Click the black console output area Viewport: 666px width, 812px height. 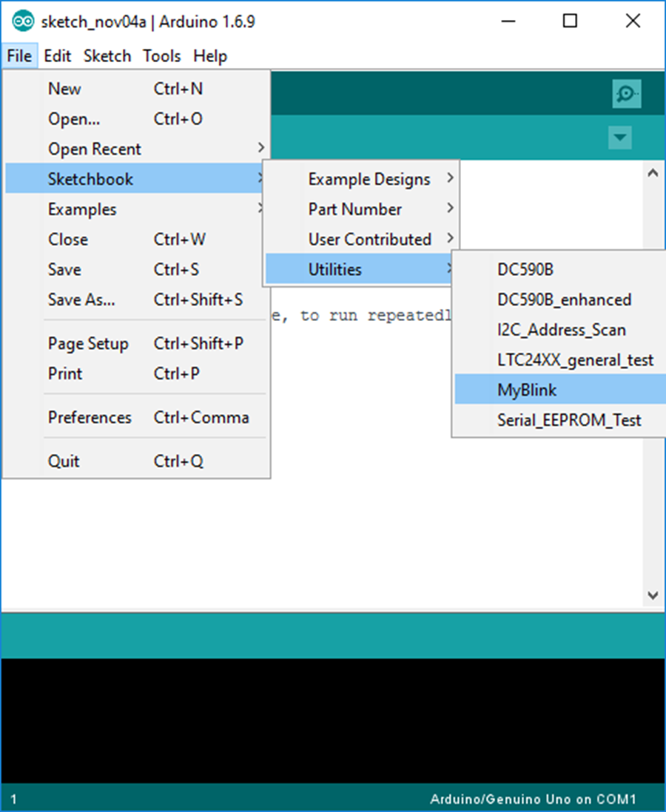333,720
